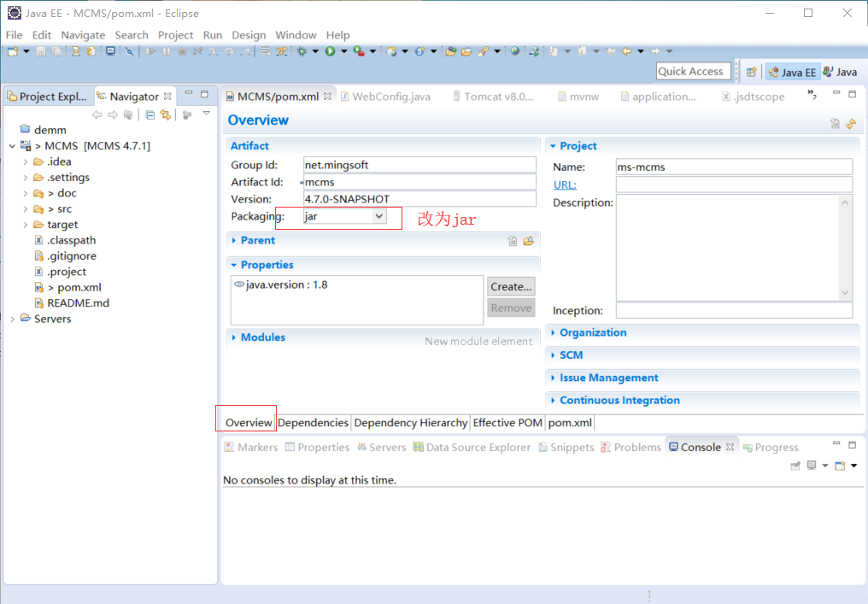Image resolution: width=868 pixels, height=604 pixels.
Task: Expand the Organization section
Action: click(x=553, y=332)
